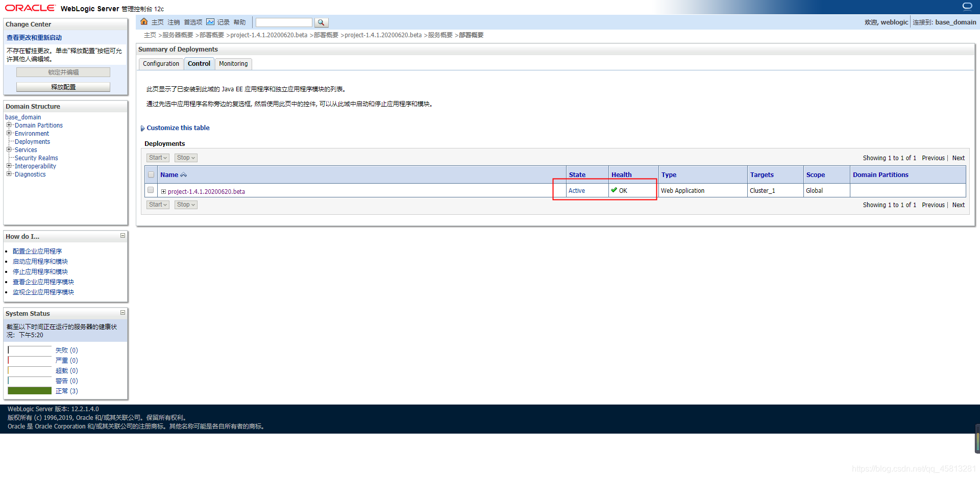The height and width of the screenshot is (478, 980).
Task: Click 主页 in the top toolbar
Action: tap(157, 22)
